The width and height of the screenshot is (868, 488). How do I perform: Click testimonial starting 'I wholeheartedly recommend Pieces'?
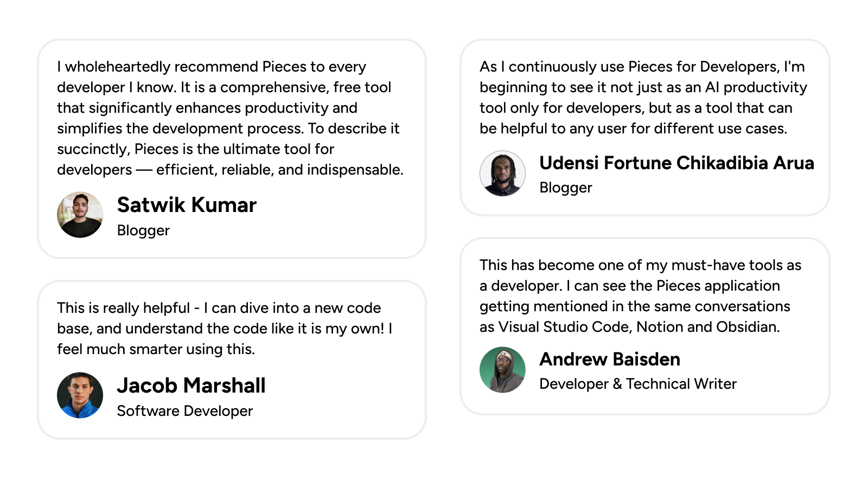(230, 118)
